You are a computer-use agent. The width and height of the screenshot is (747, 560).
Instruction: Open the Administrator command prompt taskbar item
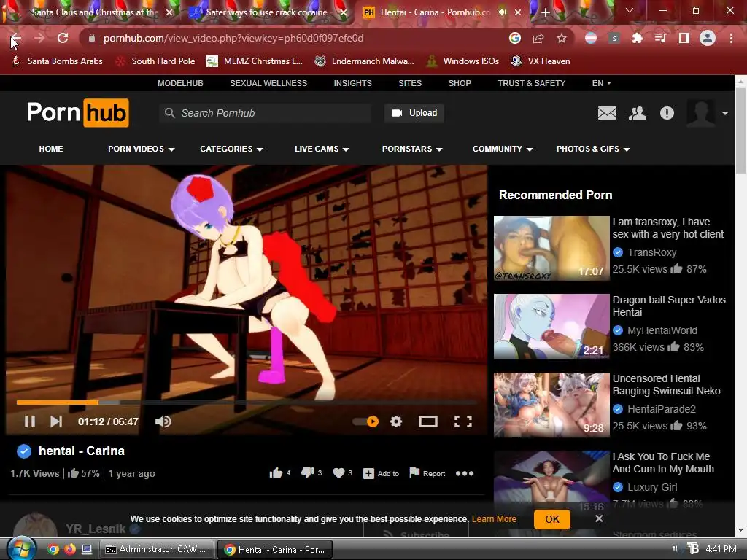tap(156, 550)
